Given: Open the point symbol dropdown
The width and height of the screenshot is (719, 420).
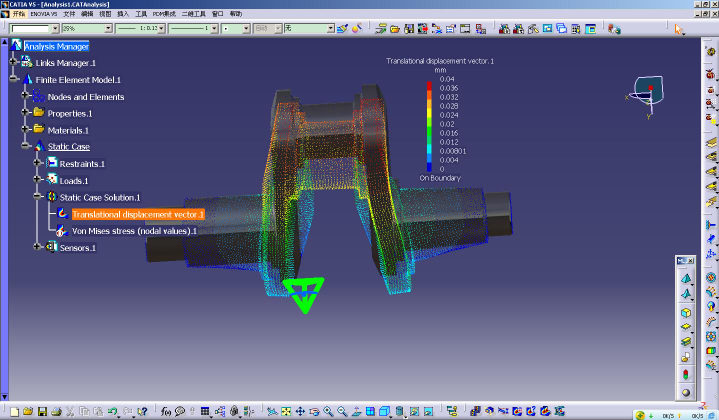Looking at the screenshot, I should [x=246, y=28].
